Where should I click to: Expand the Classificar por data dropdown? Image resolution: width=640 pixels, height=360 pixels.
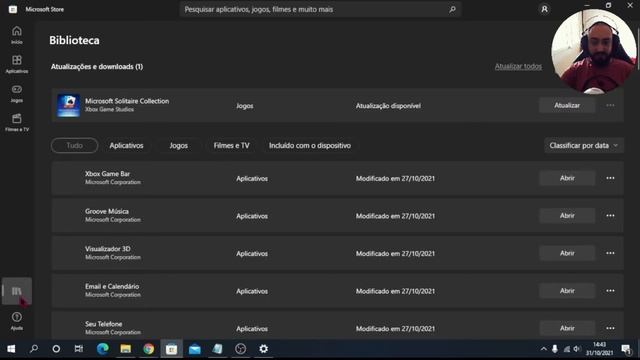(x=584, y=145)
